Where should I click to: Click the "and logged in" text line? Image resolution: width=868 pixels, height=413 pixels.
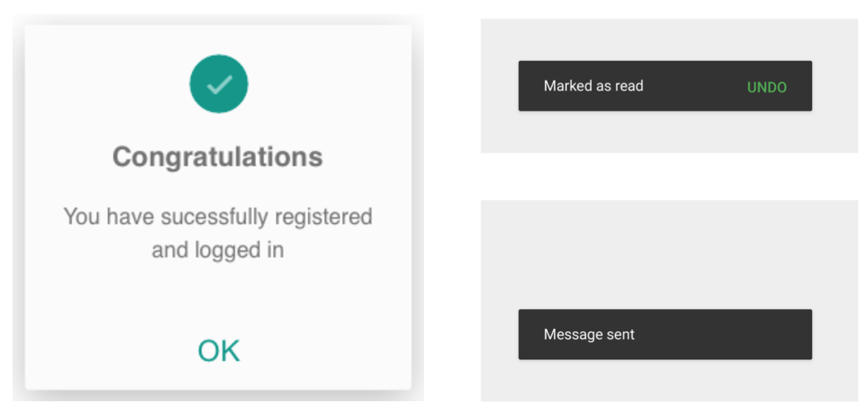[x=217, y=250]
